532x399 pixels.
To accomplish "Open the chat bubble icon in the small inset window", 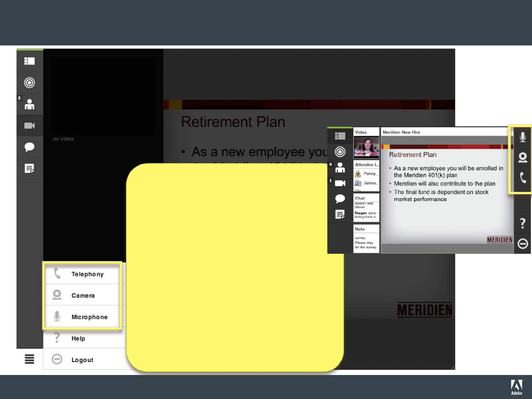I will click(340, 199).
